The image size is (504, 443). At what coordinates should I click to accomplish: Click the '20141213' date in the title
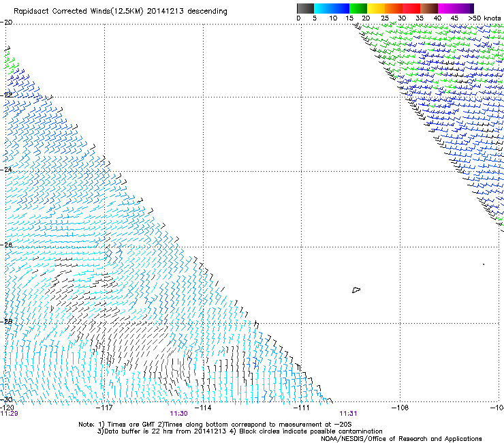(x=166, y=11)
